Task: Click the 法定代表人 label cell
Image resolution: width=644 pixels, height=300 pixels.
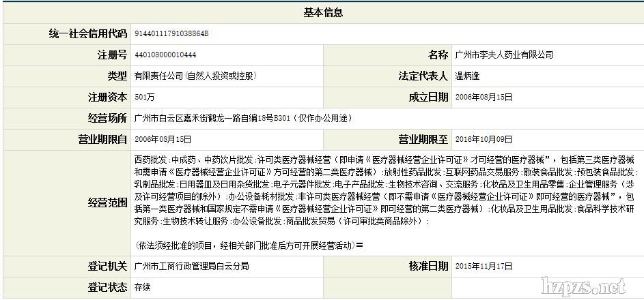Action: [x=423, y=76]
